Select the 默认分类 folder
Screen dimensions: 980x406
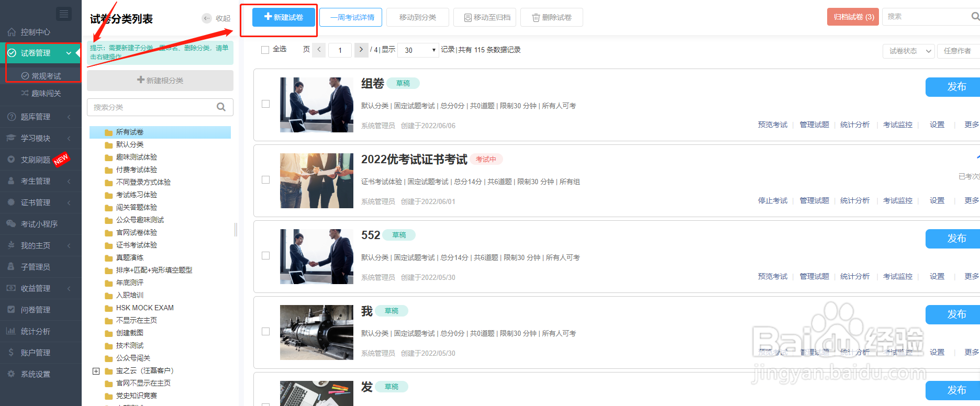click(x=130, y=145)
